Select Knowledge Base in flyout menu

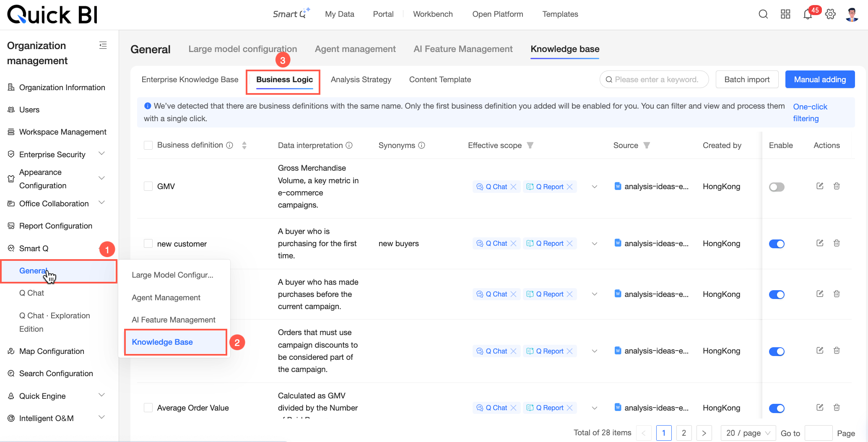(x=176, y=342)
